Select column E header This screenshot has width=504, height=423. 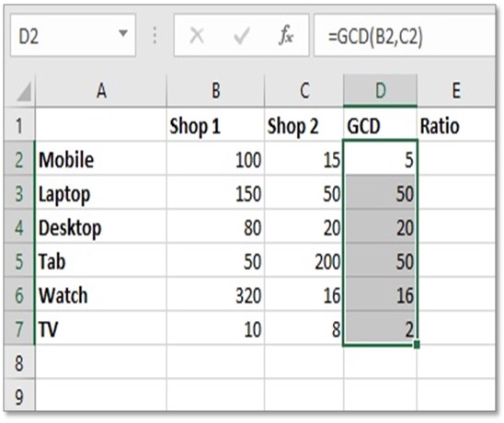456,91
